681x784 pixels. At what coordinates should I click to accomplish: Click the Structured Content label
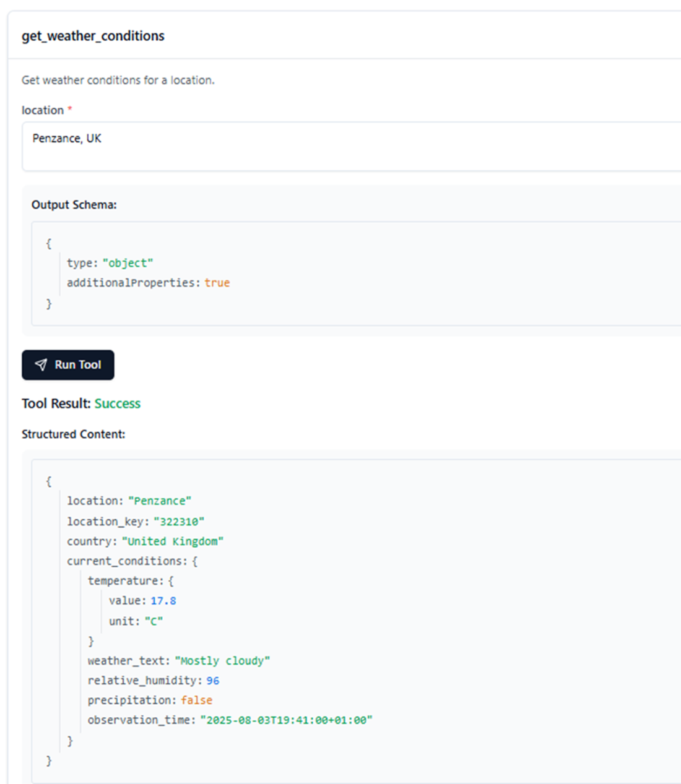pos(74,434)
